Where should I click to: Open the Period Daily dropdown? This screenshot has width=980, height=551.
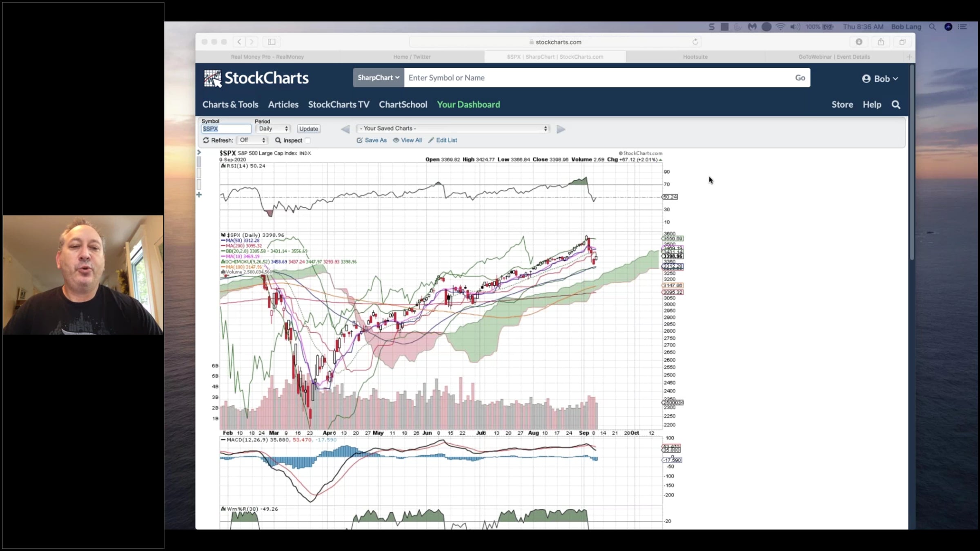tap(273, 129)
